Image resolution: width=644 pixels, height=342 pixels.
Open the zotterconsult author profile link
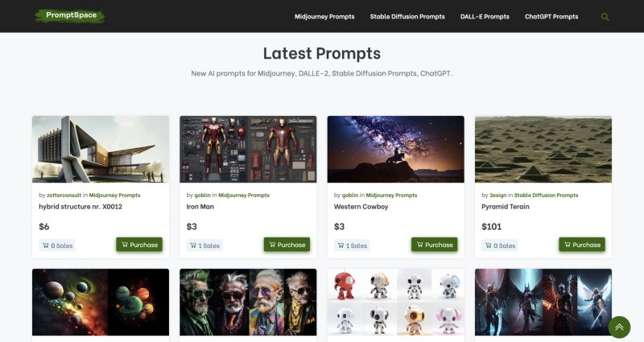[x=64, y=196]
